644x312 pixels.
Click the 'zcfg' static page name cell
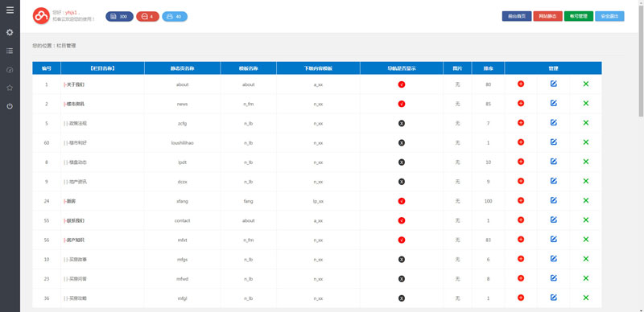click(x=183, y=123)
